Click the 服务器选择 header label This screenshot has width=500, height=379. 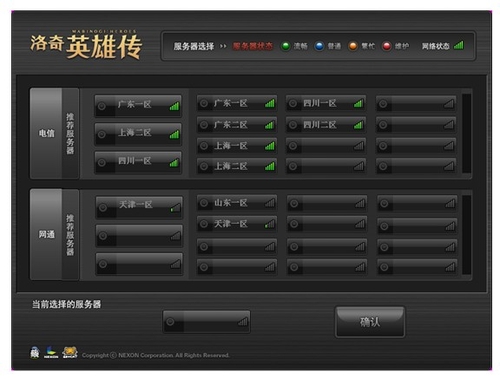pos(194,46)
